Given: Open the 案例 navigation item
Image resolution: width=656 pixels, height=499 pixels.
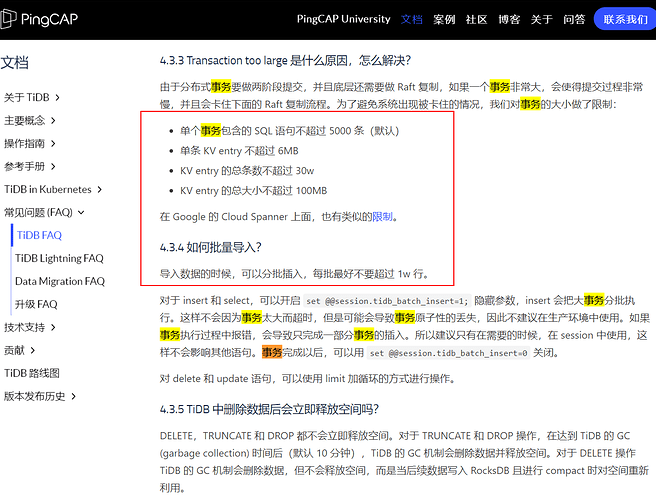Looking at the screenshot, I should (444, 19).
